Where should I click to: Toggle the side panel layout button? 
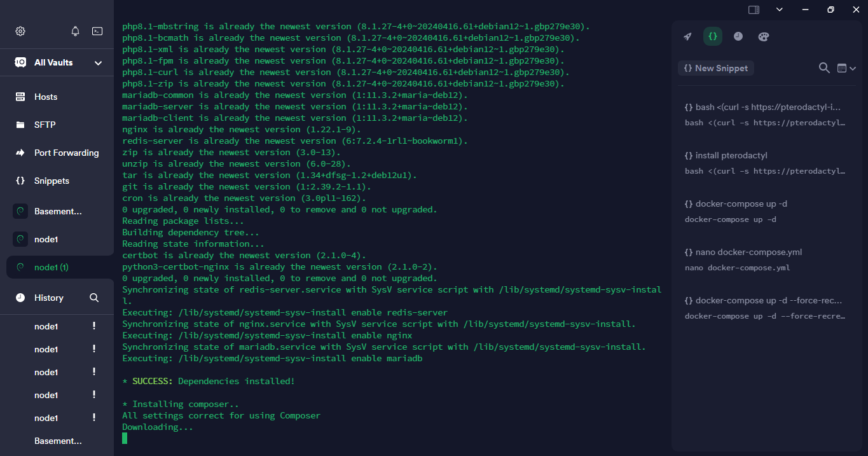(754, 10)
